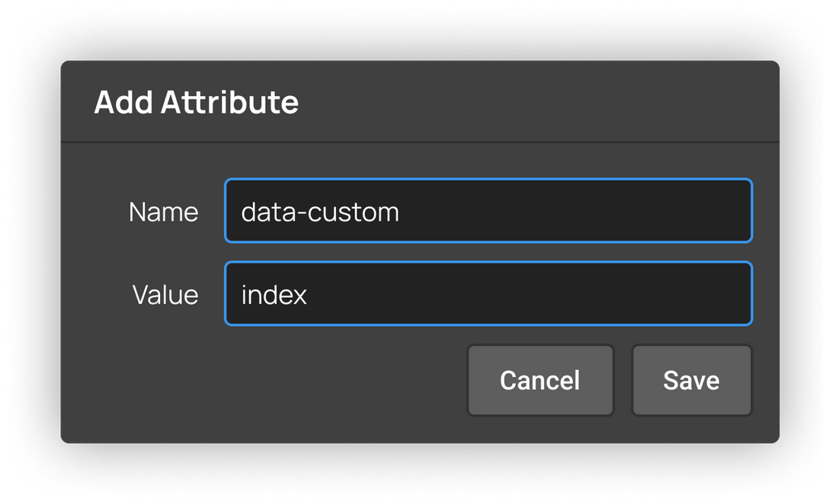Select the text 'data-custom' in Name field

[320, 211]
